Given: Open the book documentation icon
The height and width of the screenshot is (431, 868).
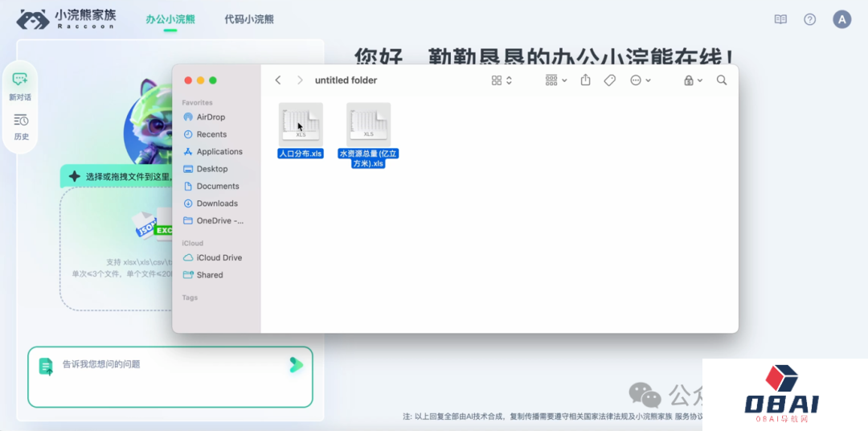Looking at the screenshot, I should point(780,19).
